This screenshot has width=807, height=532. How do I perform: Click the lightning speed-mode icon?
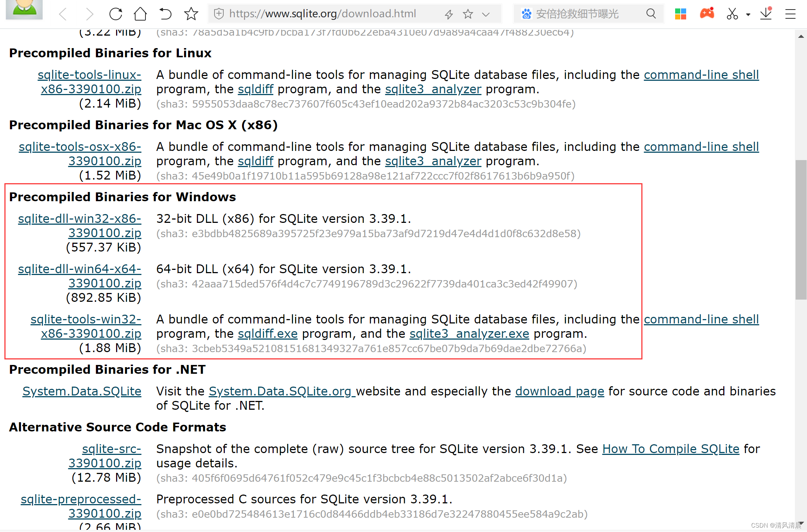[x=448, y=14]
